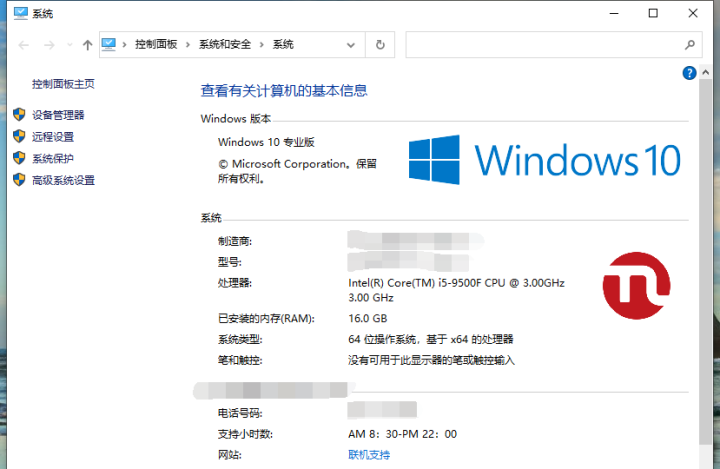Click the heading 查看有关计算机的基本信息

point(284,90)
